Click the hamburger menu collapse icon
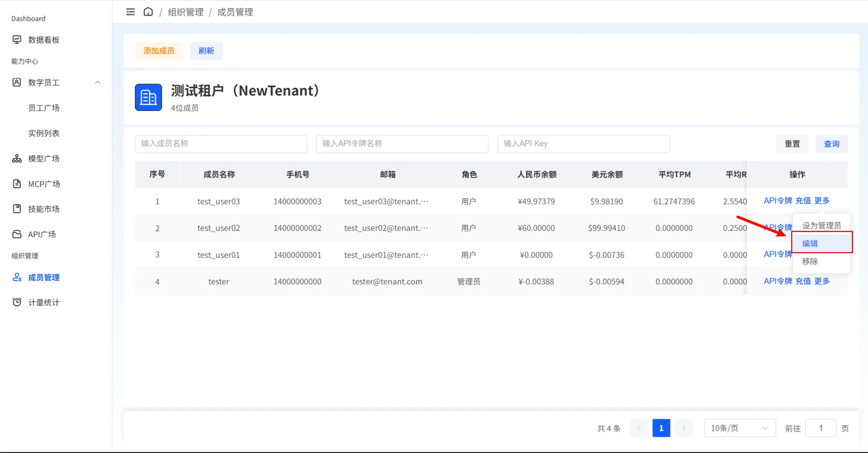This screenshot has height=453, width=868. click(130, 12)
